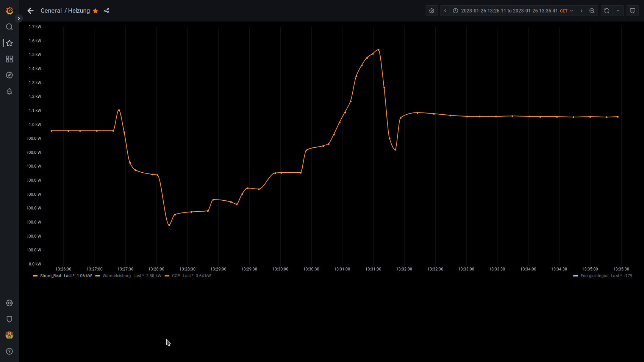
Task: Open the search dashboards icon
Action: coord(9,27)
